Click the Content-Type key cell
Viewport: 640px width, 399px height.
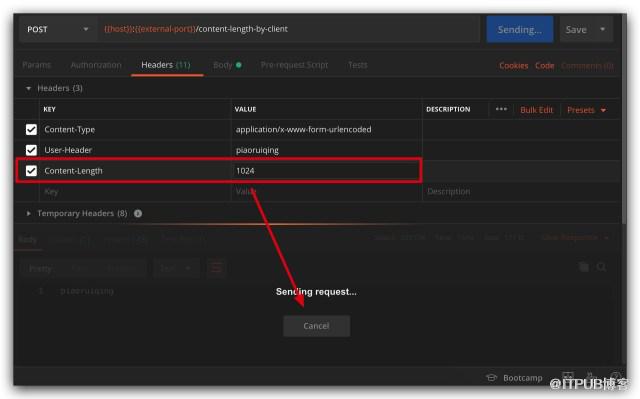(135, 129)
